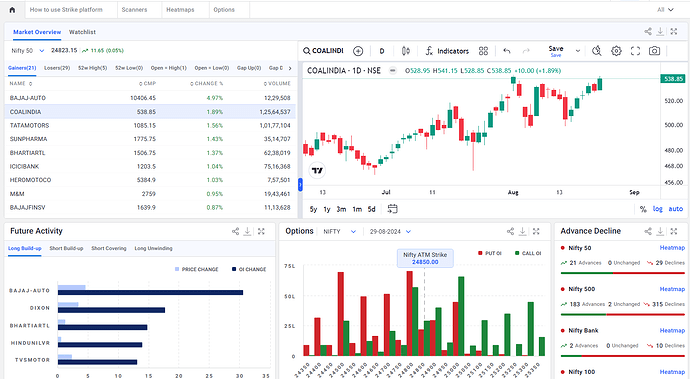Toggle auto scale on the chart
Image resolution: width=690 pixels, height=379 pixels.
tap(675, 209)
